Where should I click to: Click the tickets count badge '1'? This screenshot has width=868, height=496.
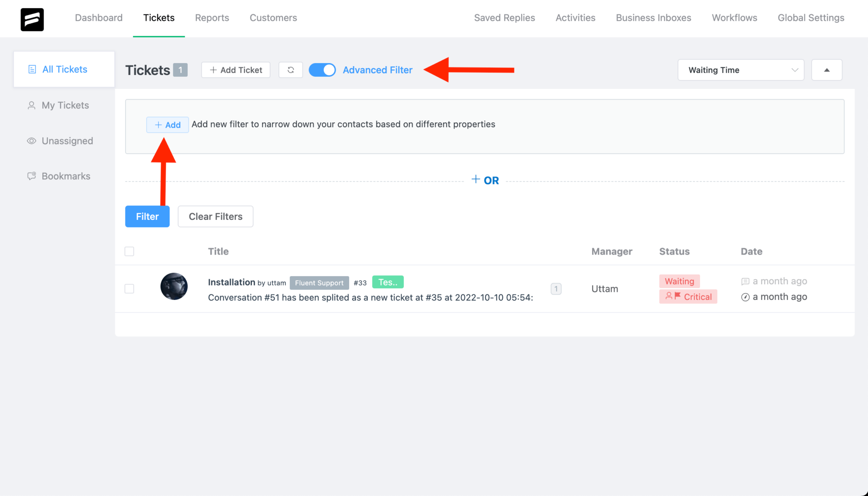(180, 70)
